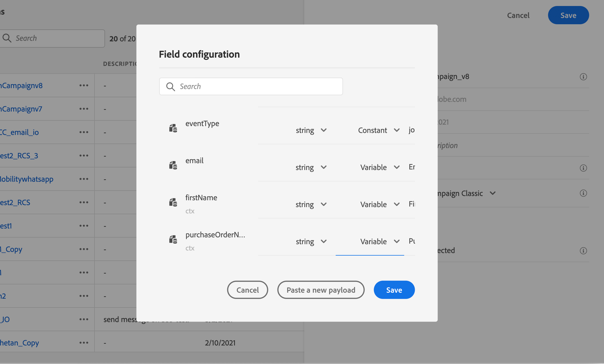Click Paste a new payload button
The width and height of the screenshot is (604, 364).
[321, 290]
